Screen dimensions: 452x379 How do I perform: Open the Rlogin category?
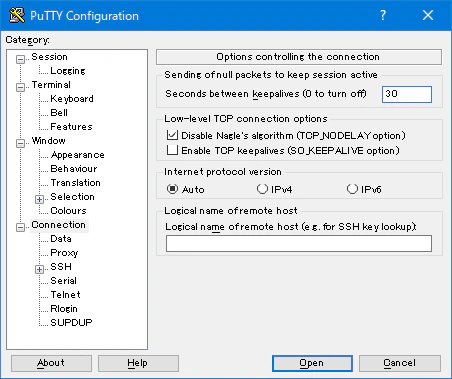point(64,309)
